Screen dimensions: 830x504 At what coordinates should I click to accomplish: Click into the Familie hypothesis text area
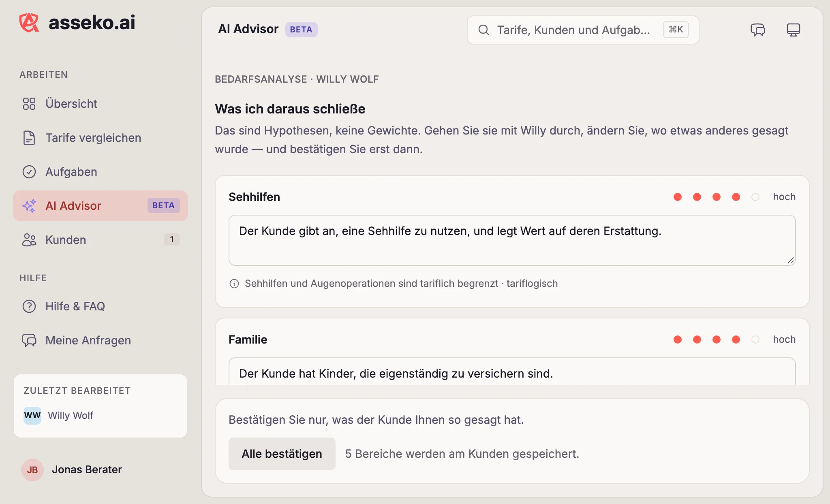coord(512,371)
